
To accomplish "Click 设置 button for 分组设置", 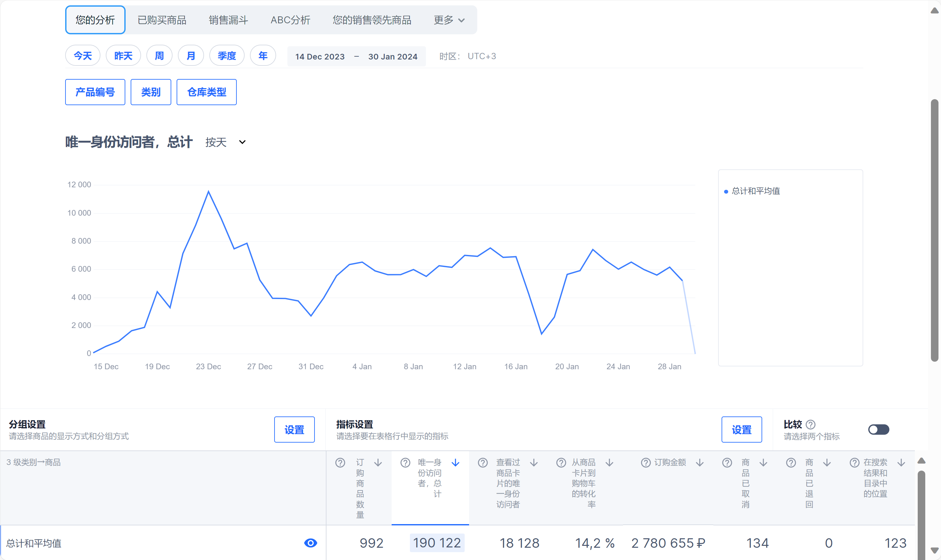I will point(294,429).
